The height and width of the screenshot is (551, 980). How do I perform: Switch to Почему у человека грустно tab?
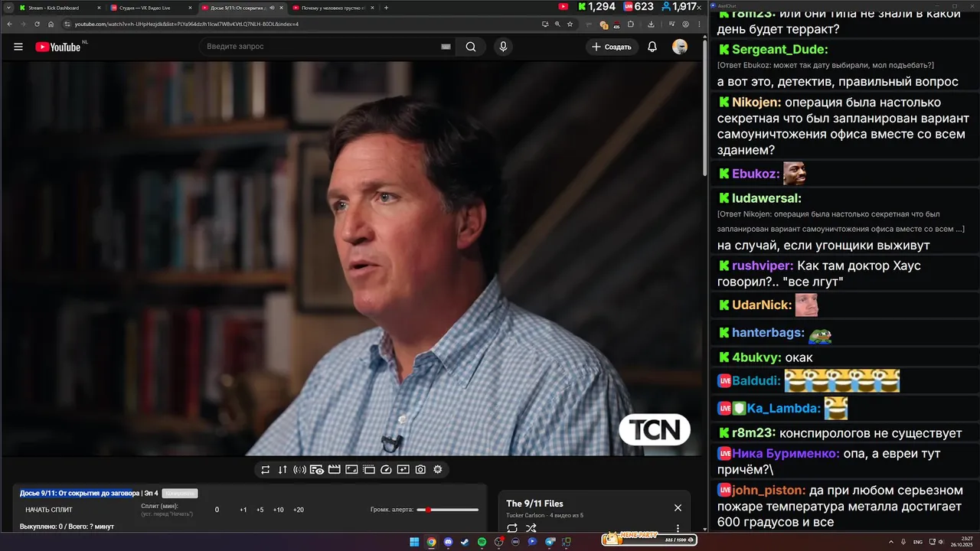[x=333, y=8]
